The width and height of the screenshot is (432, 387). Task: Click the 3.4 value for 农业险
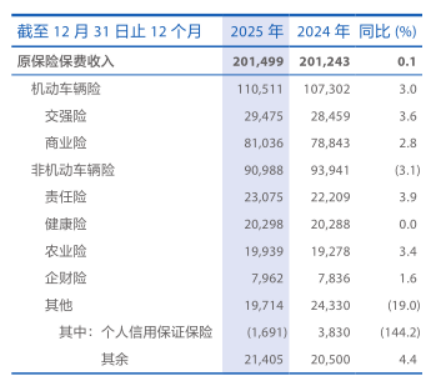point(408,251)
